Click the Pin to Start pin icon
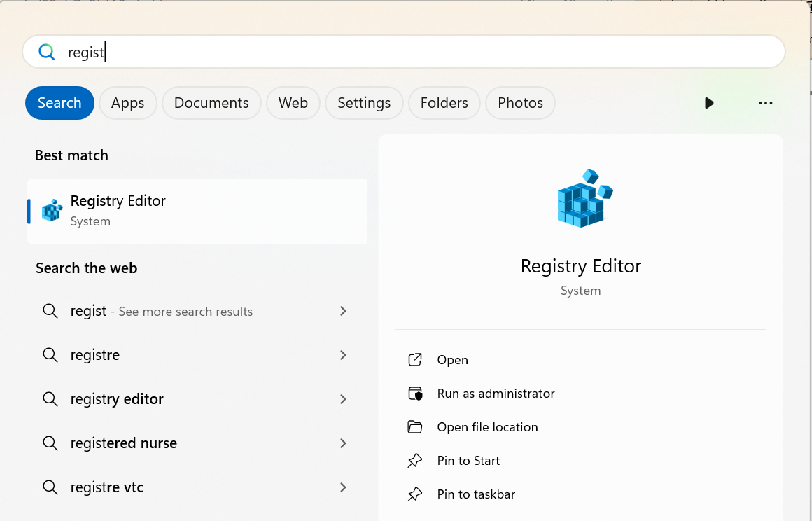 [x=415, y=461]
